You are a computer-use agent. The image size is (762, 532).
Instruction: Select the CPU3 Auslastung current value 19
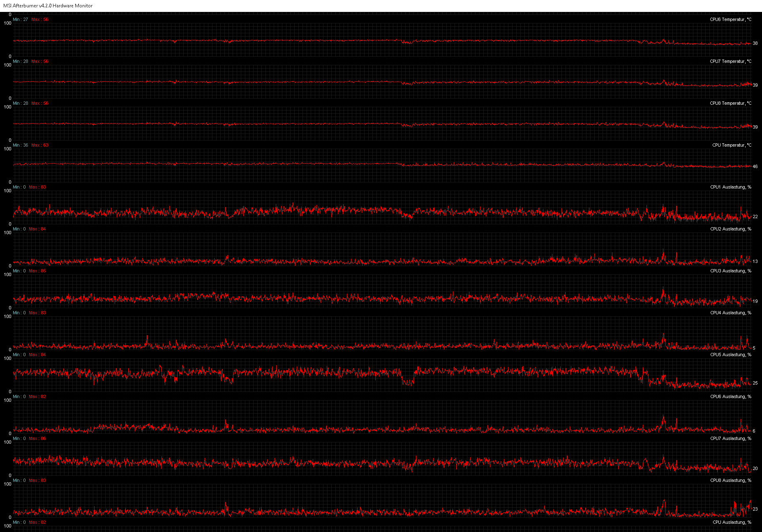click(755, 301)
